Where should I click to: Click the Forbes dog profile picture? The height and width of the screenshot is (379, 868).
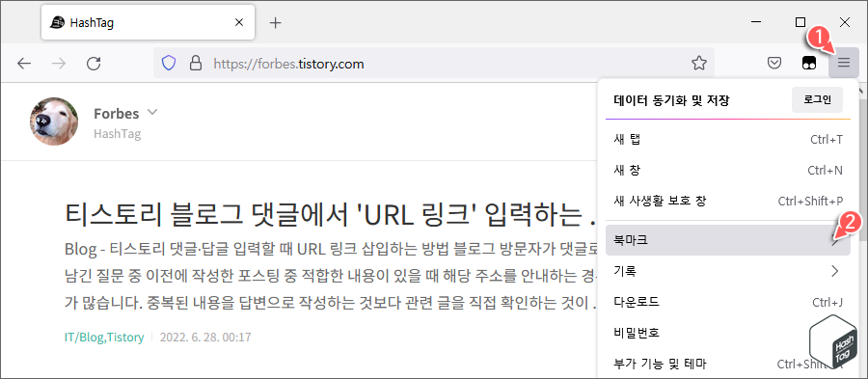point(54,122)
